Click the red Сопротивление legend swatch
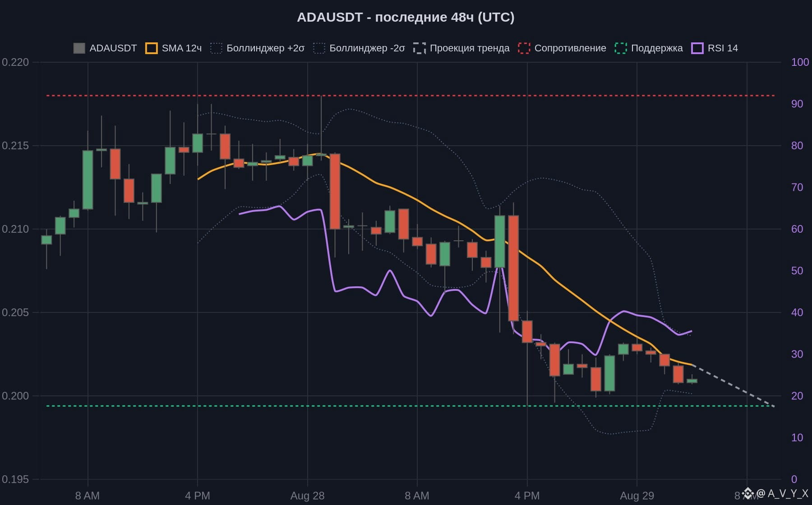 (x=524, y=48)
